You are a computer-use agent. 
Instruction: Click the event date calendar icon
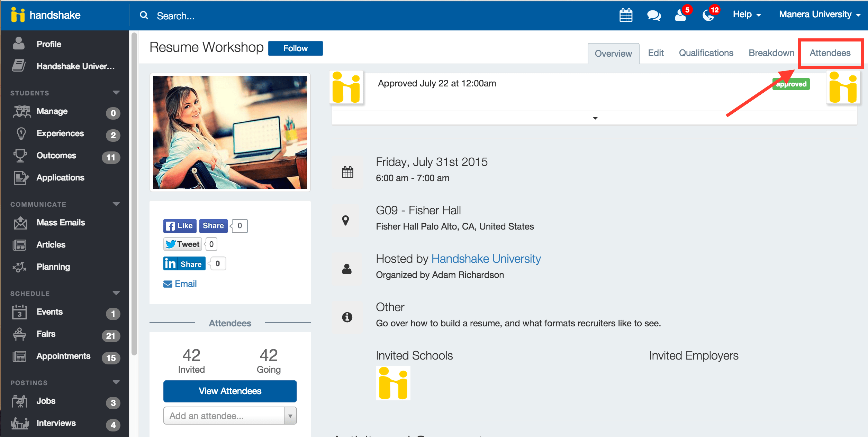pyautogui.click(x=347, y=172)
